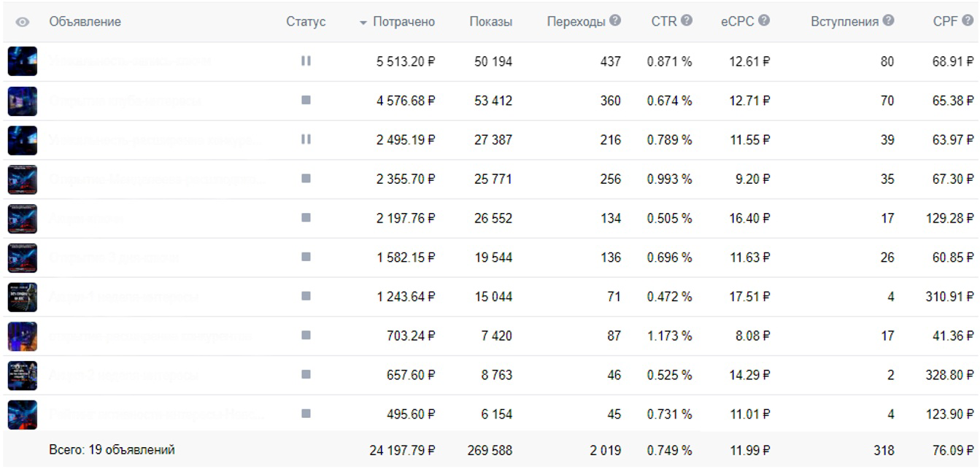Click pause status icon of 5 513.20 ₽ ad
The image size is (980, 469).
306,61
